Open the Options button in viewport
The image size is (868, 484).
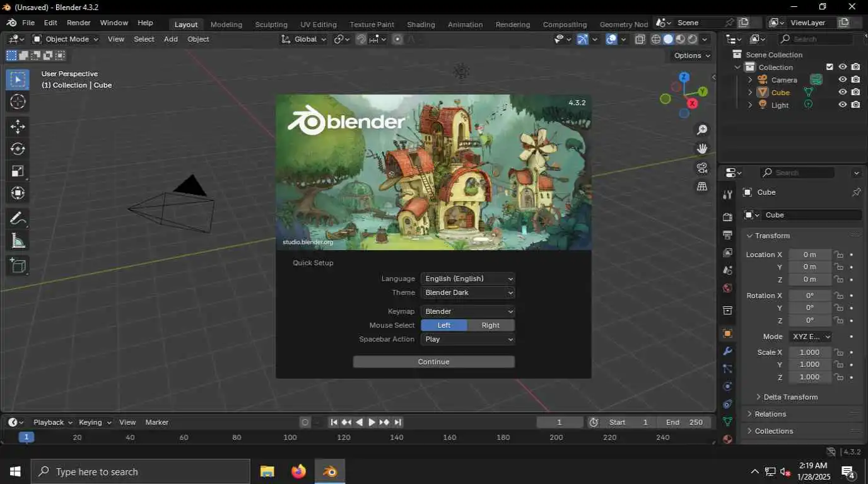point(693,55)
